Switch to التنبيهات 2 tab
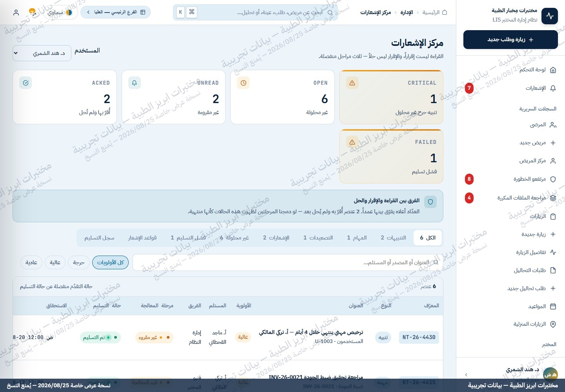 pos(394,238)
